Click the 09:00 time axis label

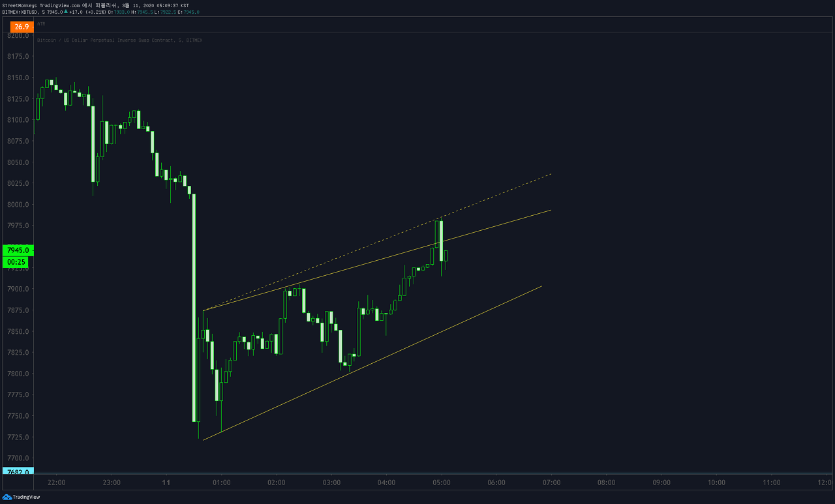661,482
